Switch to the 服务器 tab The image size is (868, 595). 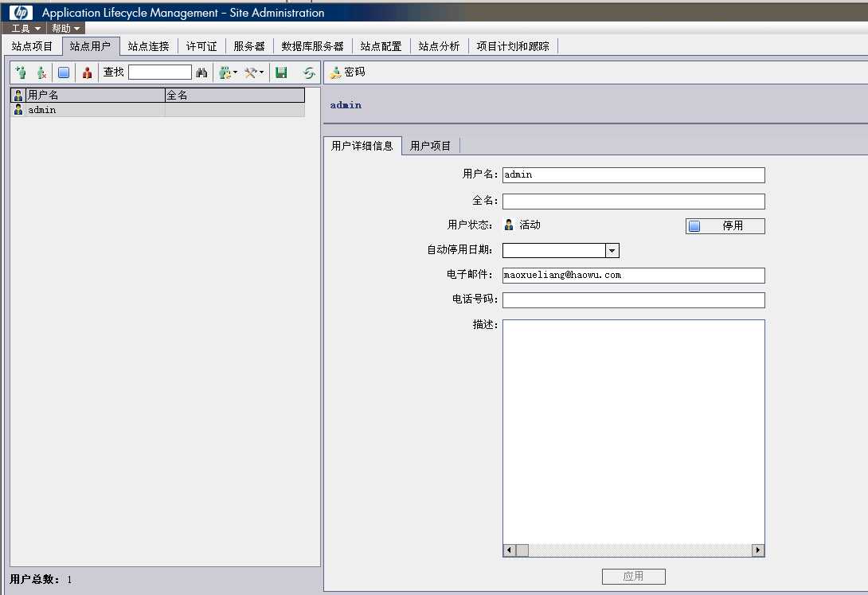[x=249, y=46]
